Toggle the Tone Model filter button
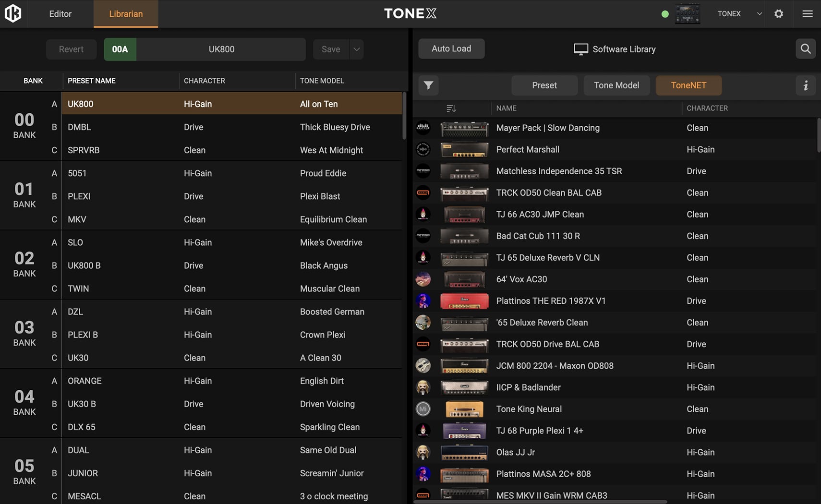The image size is (821, 504). tap(616, 85)
